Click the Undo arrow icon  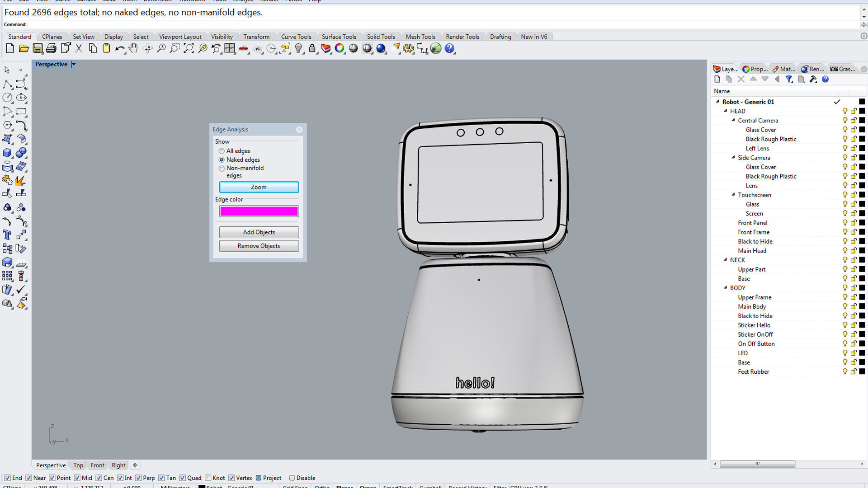tap(119, 48)
